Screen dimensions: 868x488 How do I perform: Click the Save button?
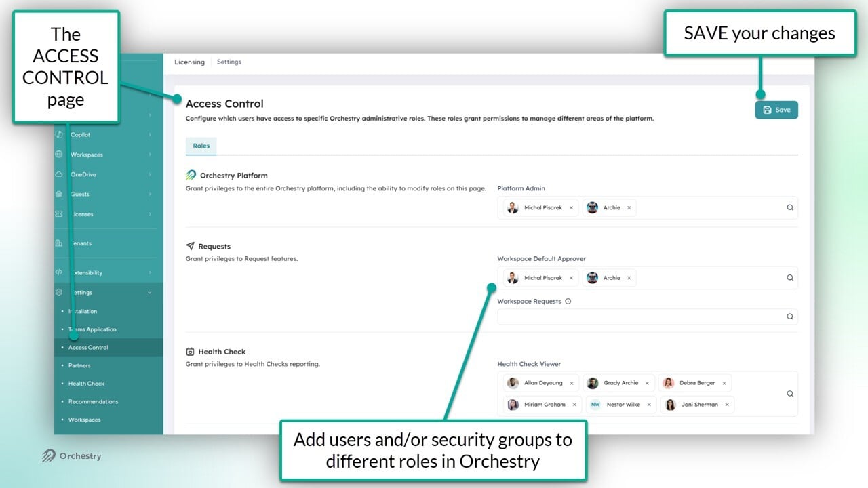tap(776, 110)
